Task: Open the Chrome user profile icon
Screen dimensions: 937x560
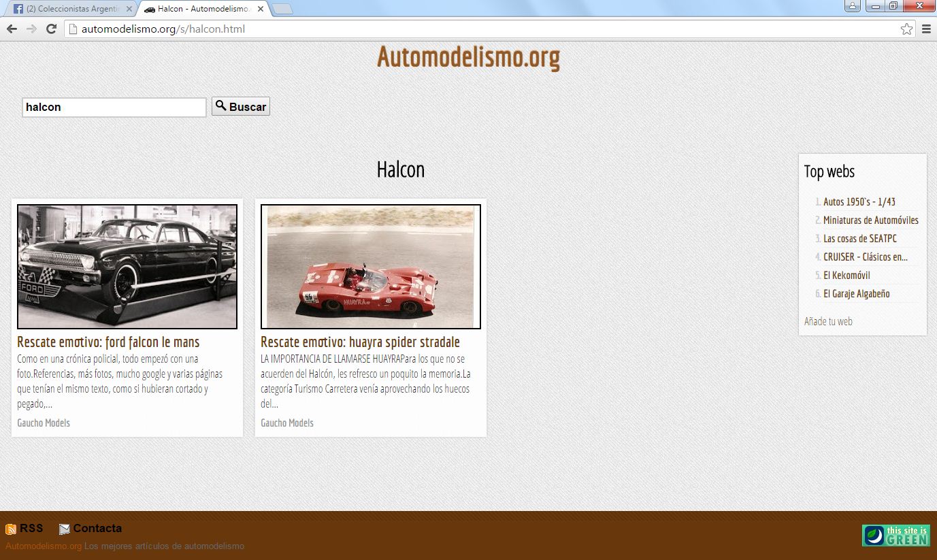Action: coord(853,5)
